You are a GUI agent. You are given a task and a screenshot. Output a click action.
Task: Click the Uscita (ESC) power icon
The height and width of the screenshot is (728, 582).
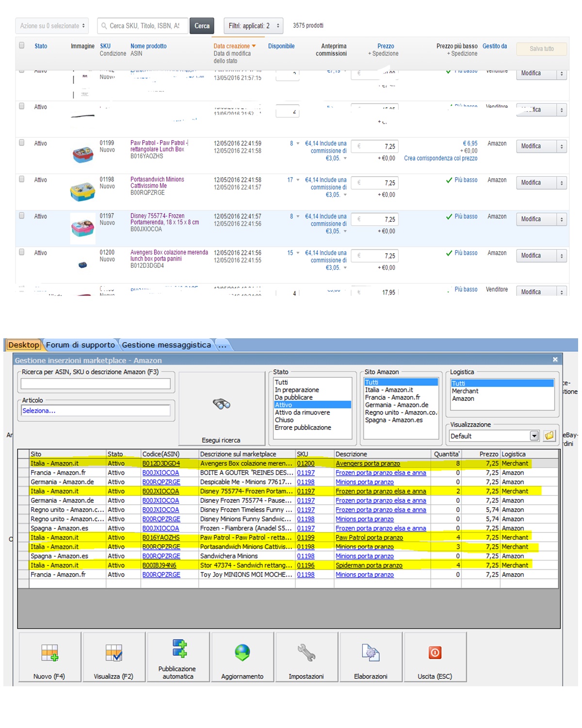tap(435, 652)
